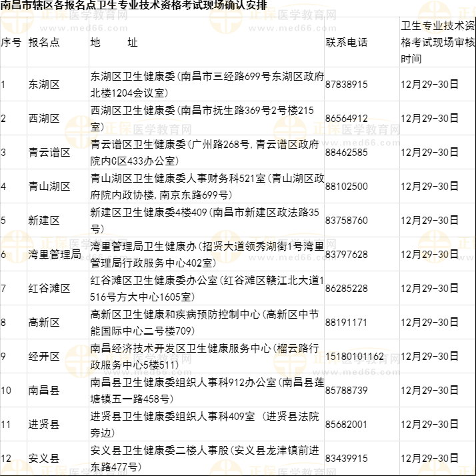Image resolution: width=476 pixels, height=476 pixels.
Task: Click phone number 87838915
Action: [x=346, y=85]
